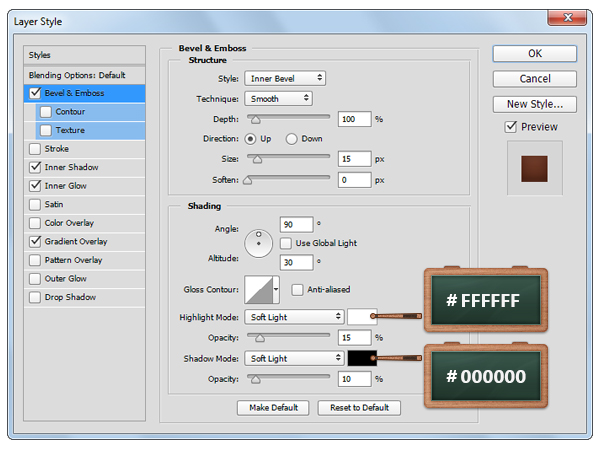Viewport: 600px width, 449px height.
Task: Uncheck the Inner Shadow effect
Action: pyautogui.click(x=36, y=167)
